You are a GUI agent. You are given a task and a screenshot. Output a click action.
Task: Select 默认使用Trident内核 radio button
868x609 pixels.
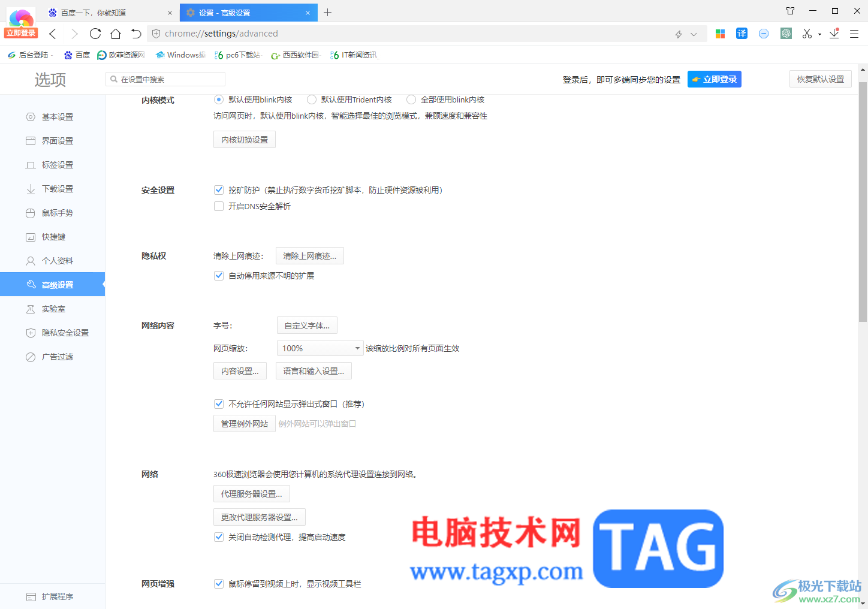point(312,100)
